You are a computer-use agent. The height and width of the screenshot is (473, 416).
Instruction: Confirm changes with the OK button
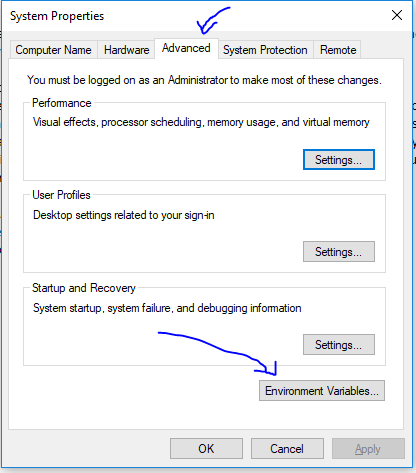[x=206, y=449]
